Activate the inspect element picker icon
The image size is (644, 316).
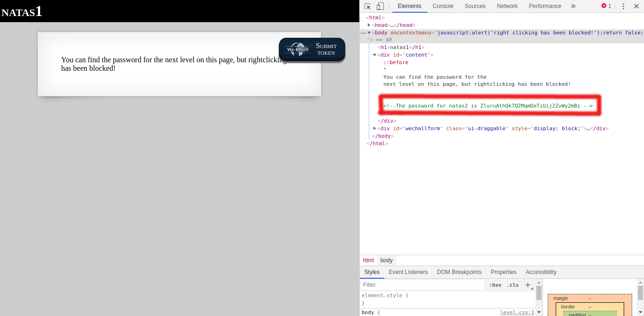click(368, 6)
